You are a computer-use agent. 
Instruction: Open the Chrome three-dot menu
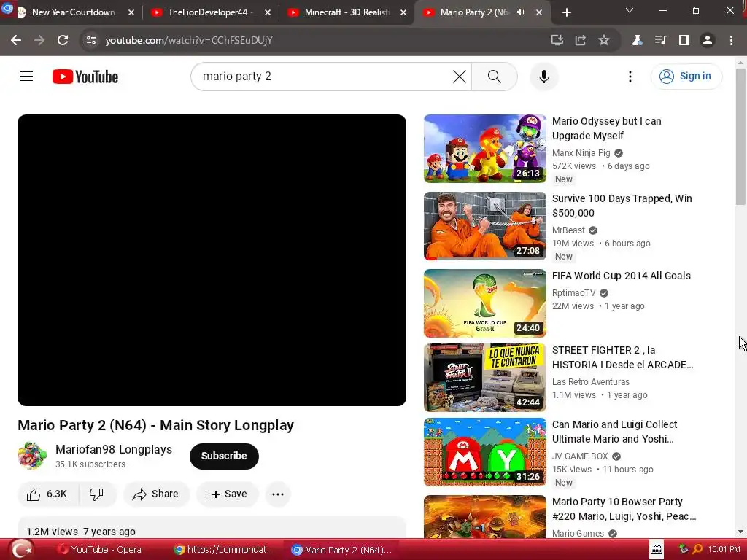click(731, 40)
